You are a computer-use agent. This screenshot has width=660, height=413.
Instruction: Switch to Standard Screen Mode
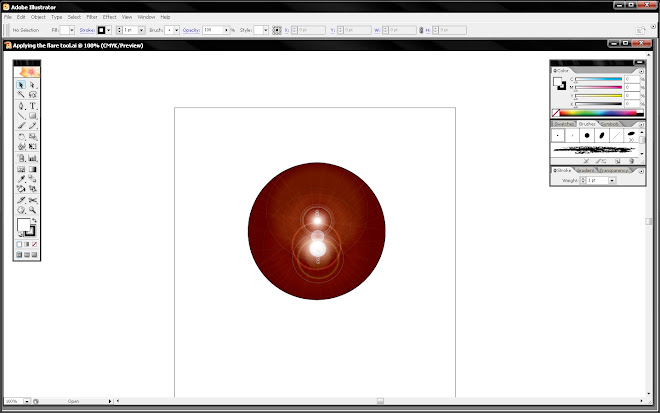tap(19, 255)
